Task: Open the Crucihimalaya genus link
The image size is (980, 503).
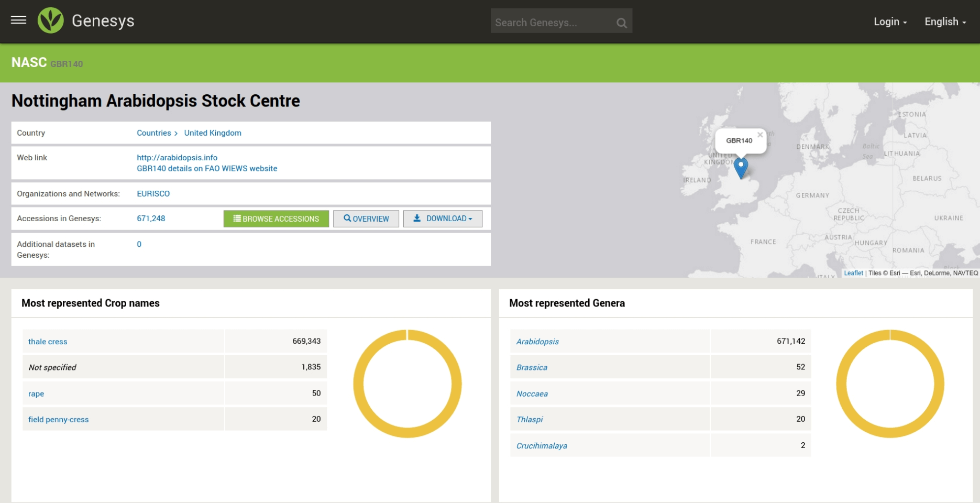Action: click(542, 446)
